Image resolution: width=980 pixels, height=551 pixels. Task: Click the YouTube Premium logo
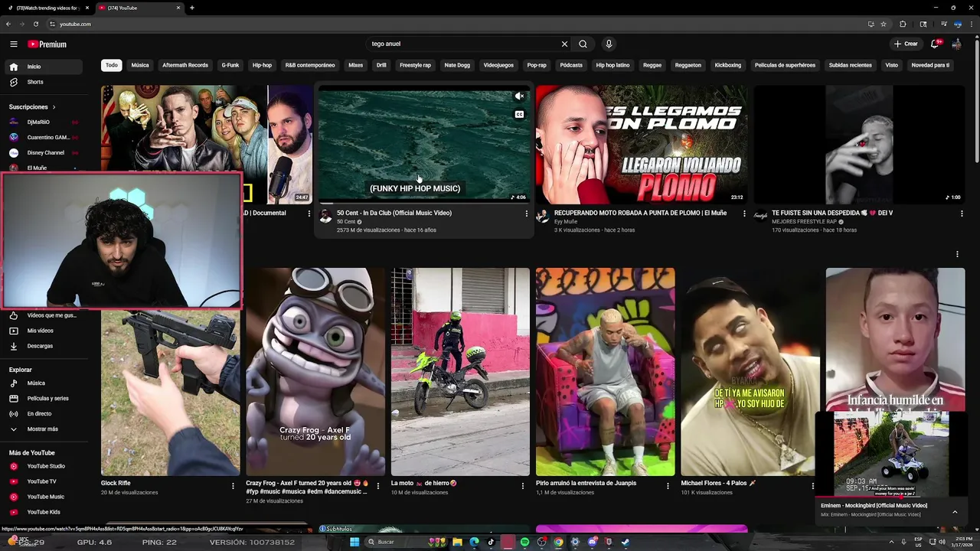[x=47, y=44]
